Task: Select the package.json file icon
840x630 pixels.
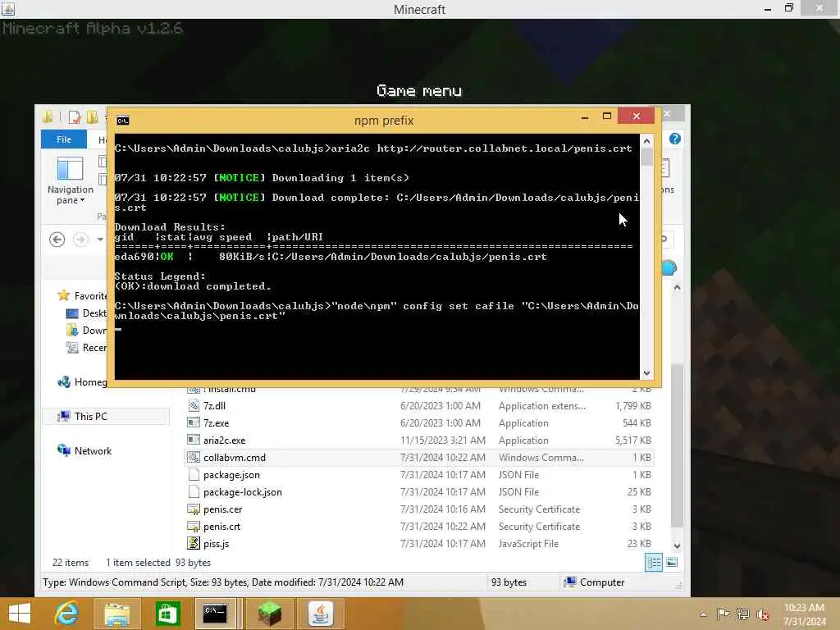Action: [194, 475]
